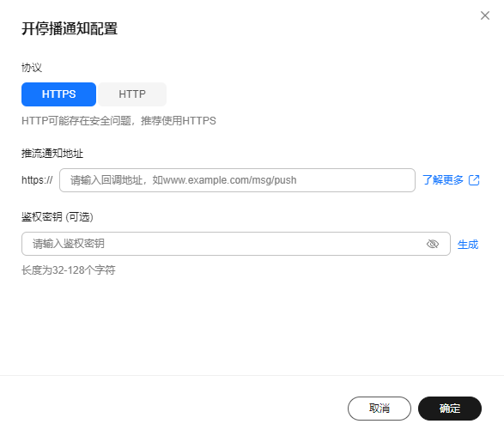This screenshot has height=430, width=504.
Task: Click the 鉴权密钥 (可选) label
Action: (x=58, y=217)
